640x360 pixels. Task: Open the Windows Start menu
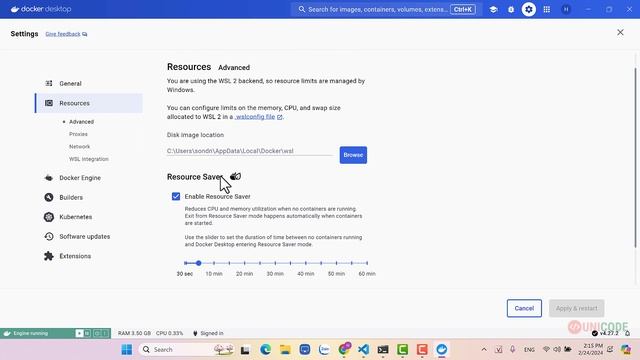pyautogui.click(x=127, y=349)
